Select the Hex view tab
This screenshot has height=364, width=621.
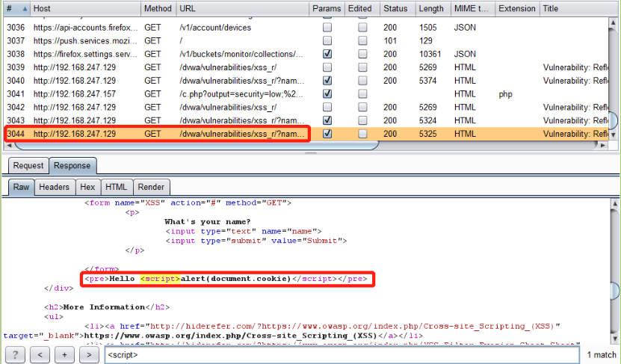87,187
